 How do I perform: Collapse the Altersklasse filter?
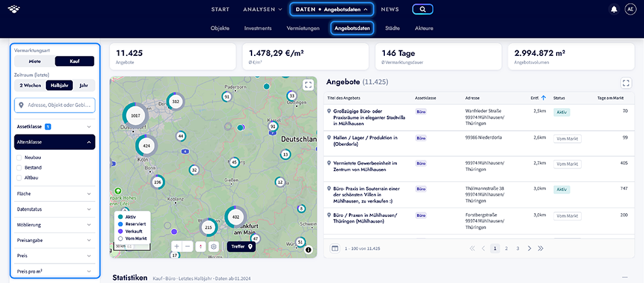pyautogui.click(x=55, y=142)
